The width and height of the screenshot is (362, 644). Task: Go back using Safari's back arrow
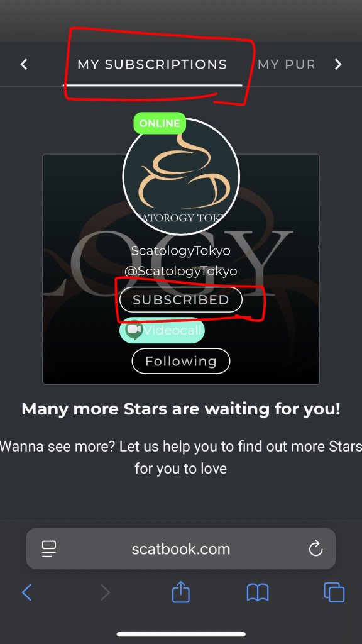[26, 592]
